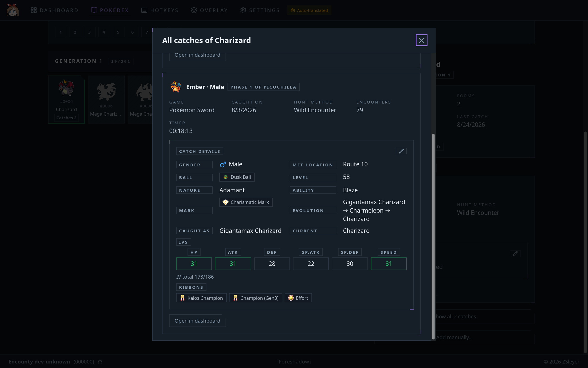Image resolution: width=588 pixels, height=368 pixels.
Task: Click the caught on date 8/3/2026
Action: click(x=244, y=110)
